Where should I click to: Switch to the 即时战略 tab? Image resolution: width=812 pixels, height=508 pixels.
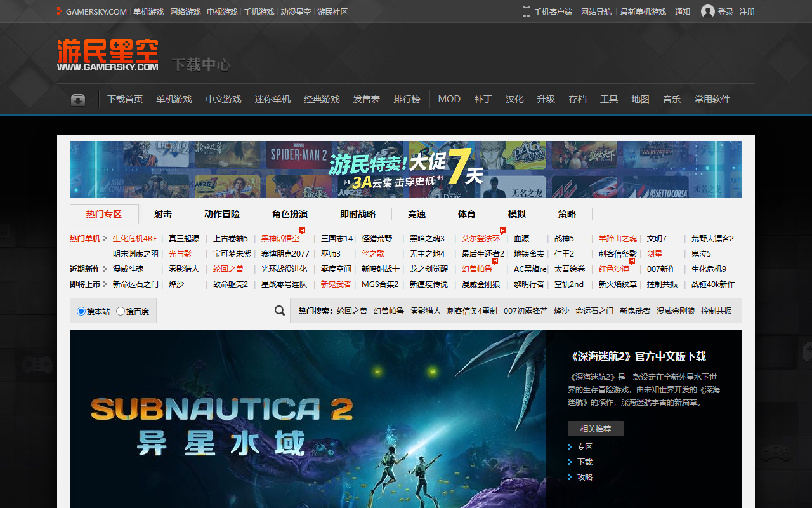point(358,214)
